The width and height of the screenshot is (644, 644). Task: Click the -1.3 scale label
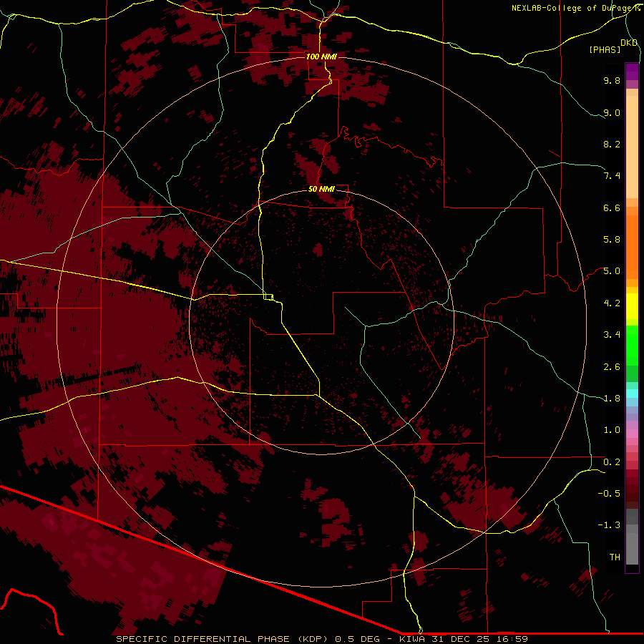(x=609, y=525)
